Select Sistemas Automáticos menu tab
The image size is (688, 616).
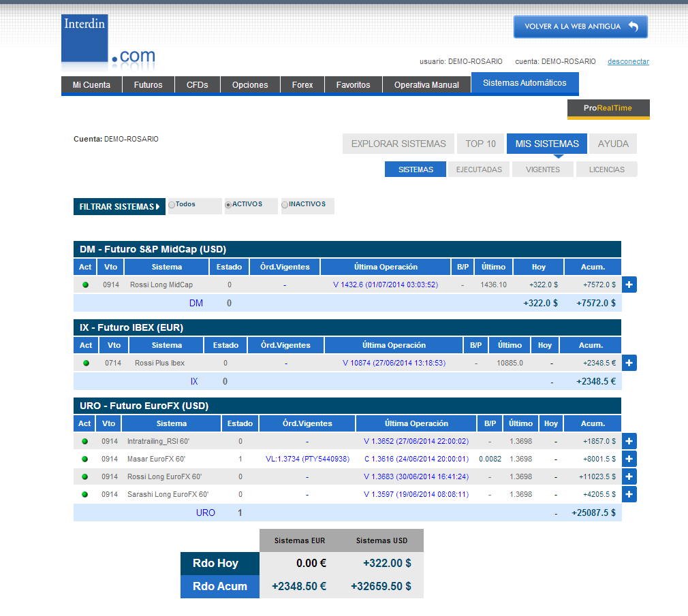(525, 83)
